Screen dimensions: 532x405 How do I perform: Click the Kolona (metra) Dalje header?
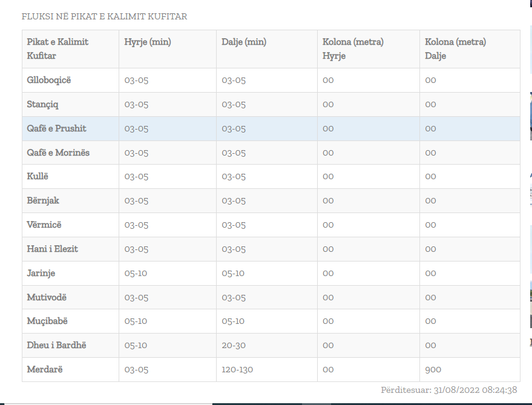455,49
